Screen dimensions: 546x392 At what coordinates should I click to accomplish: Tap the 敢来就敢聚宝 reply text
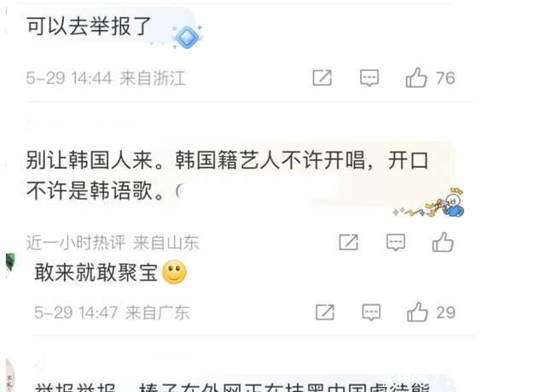coord(96,272)
